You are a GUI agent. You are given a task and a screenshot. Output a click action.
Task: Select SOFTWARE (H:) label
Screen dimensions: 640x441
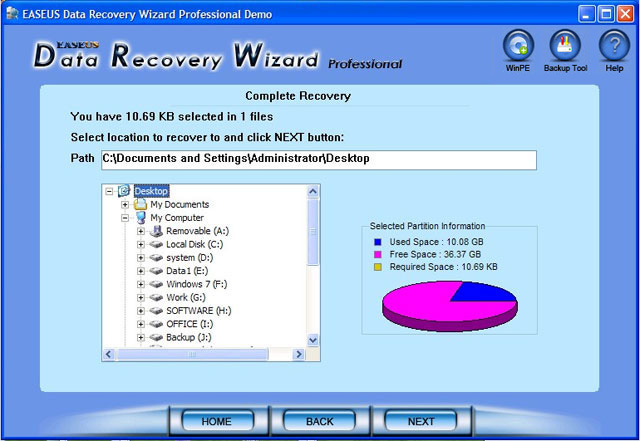199,311
